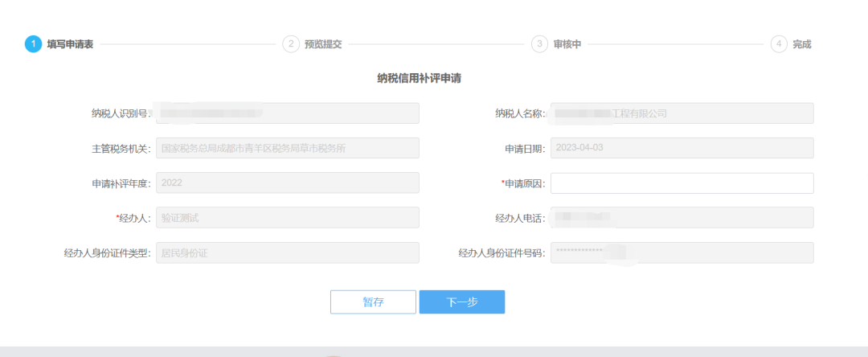Open the 主管税务机关 field

tap(287, 149)
